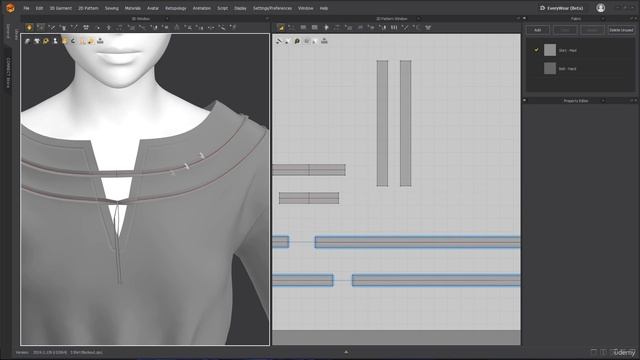Open the Fabric panel title dropdown arrow
The image size is (640, 360).
point(603,19)
